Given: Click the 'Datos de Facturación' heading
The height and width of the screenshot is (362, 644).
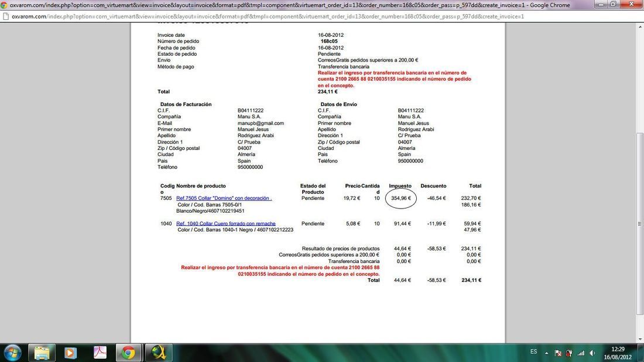Looking at the screenshot, I should point(186,104).
